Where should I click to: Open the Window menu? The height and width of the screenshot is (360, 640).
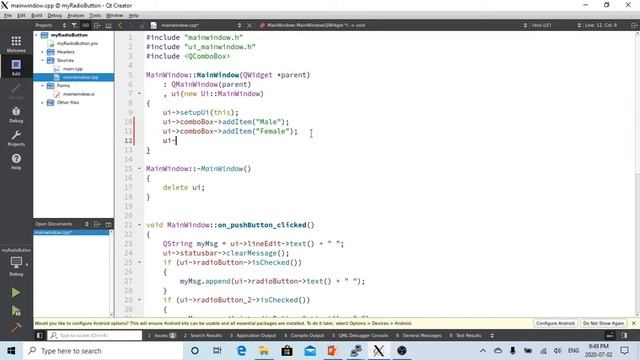[x=114, y=16]
